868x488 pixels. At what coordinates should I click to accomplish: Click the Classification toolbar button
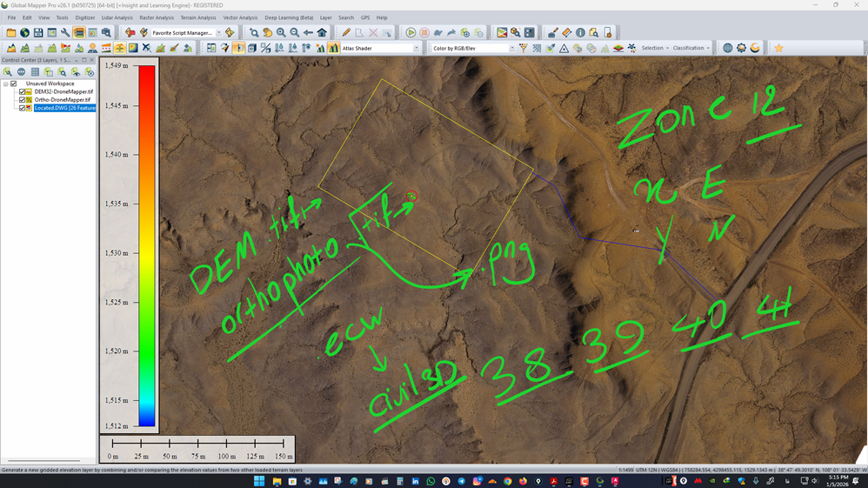(x=691, y=49)
